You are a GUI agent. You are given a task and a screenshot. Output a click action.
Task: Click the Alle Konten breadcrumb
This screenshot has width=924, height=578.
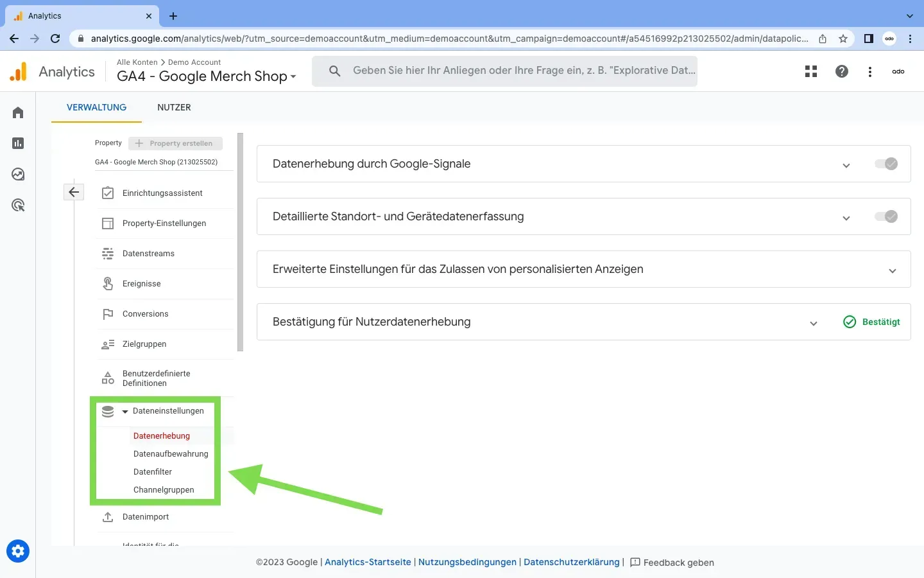(x=137, y=62)
